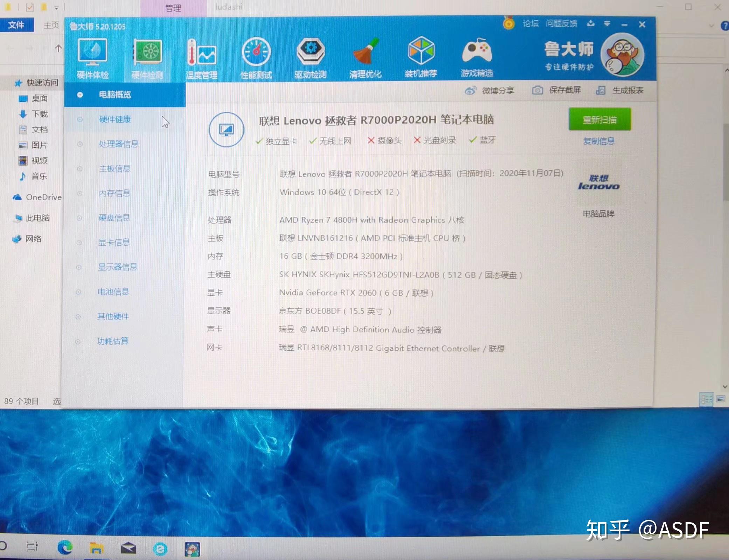Open Microsoft Edge in taskbar
This screenshot has width=729, height=560.
coord(65,547)
